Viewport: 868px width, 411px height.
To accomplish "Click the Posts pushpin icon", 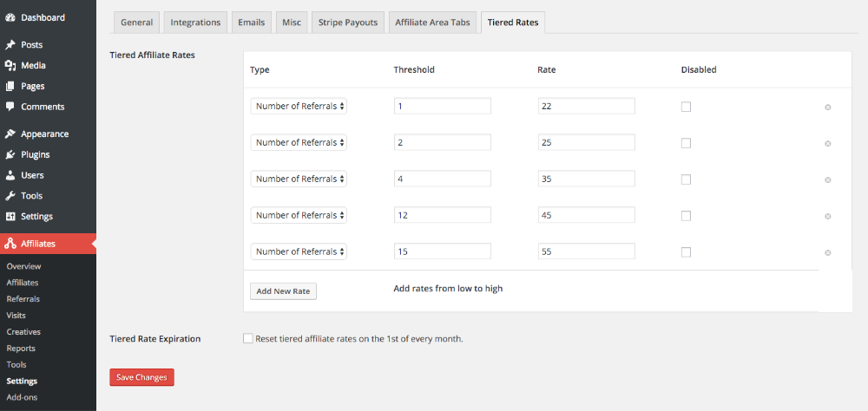I will [x=10, y=45].
